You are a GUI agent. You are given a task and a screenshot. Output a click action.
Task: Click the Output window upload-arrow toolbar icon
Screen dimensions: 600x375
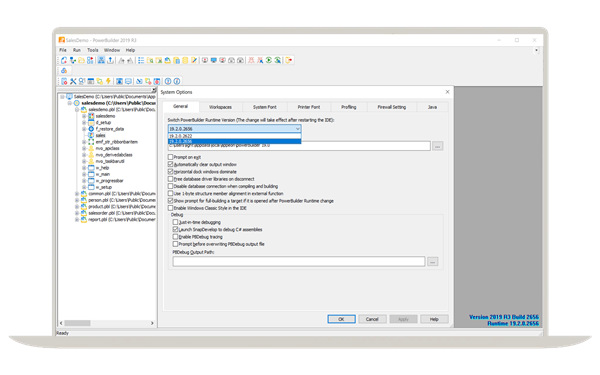(x=110, y=60)
